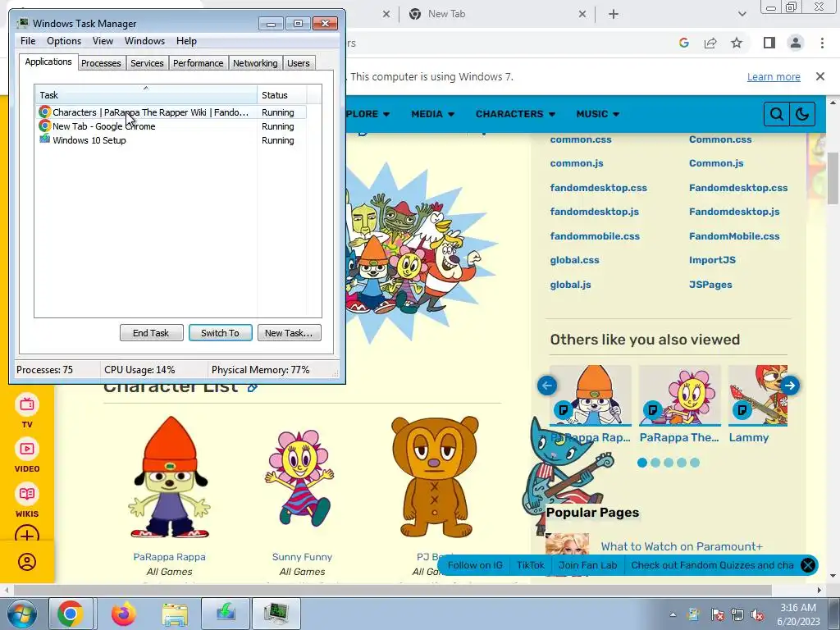Click TikTok in bottom banner
The width and height of the screenshot is (840, 630).
click(531, 565)
